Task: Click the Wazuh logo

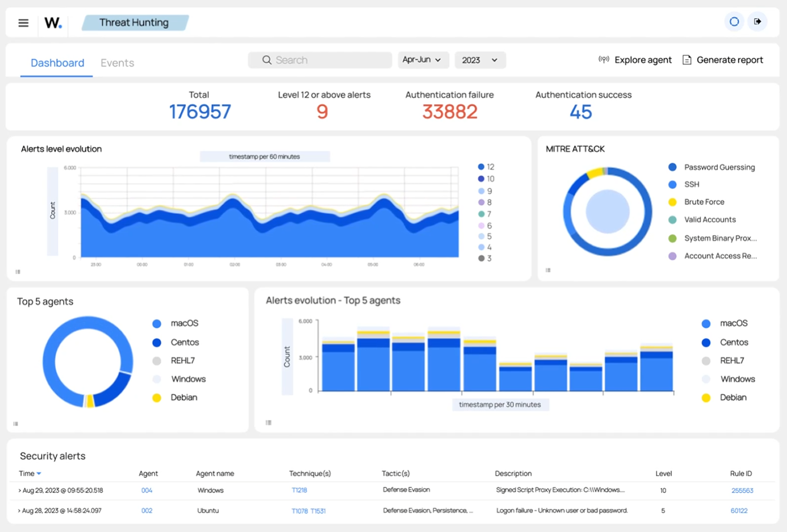Action: pyautogui.click(x=52, y=23)
